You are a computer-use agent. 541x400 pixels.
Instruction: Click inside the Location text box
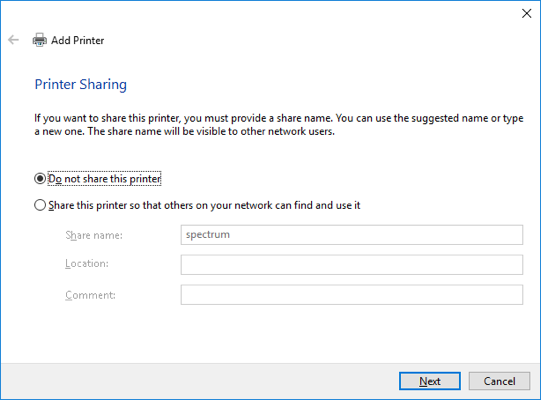pyautogui.click(x=352, y=265)
